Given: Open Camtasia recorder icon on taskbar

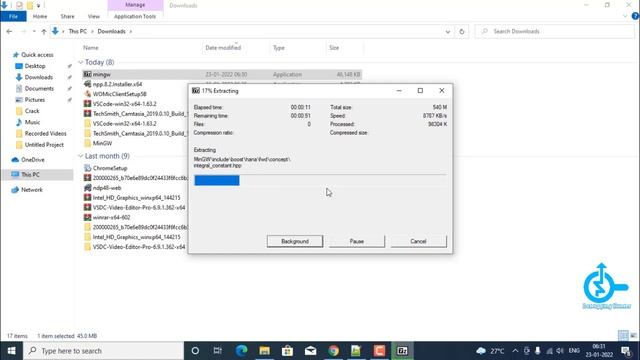Looking at the screenshot, I should click(x=379, y=351).
